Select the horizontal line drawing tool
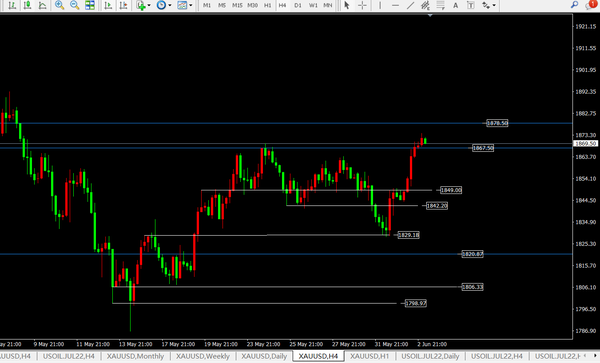This screenshot has width=600, height=363. [395, 5]
